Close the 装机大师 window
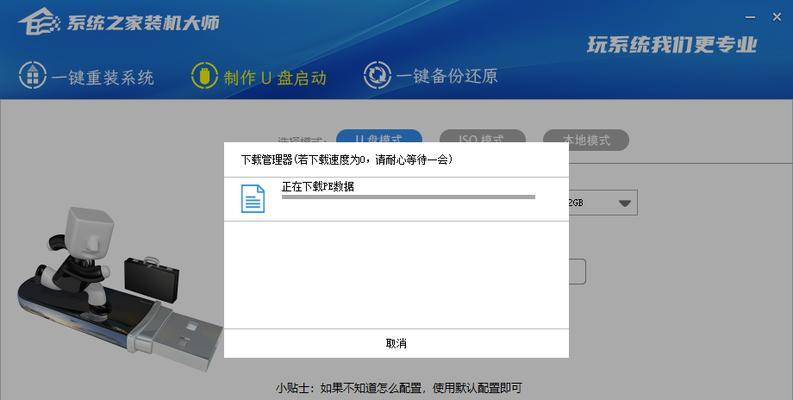This screenshot has height=400, width=793. (x=777, y=17)
